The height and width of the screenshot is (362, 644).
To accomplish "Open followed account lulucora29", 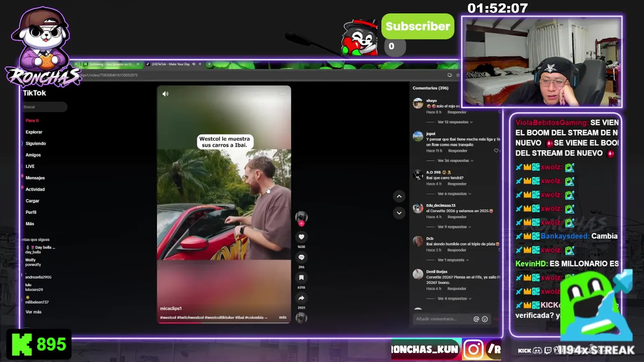I will (34, 287).
